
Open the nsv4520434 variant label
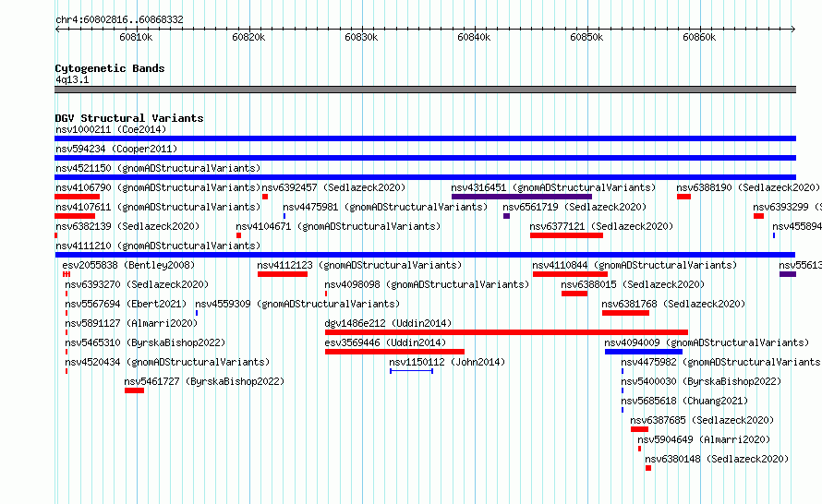click(167, 362)
